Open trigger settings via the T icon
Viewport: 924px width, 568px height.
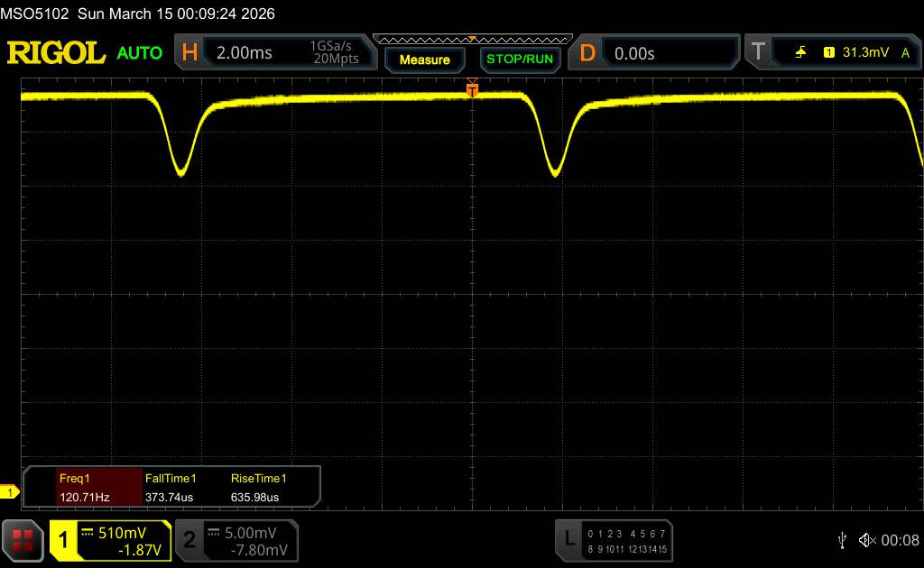[757, 53]
